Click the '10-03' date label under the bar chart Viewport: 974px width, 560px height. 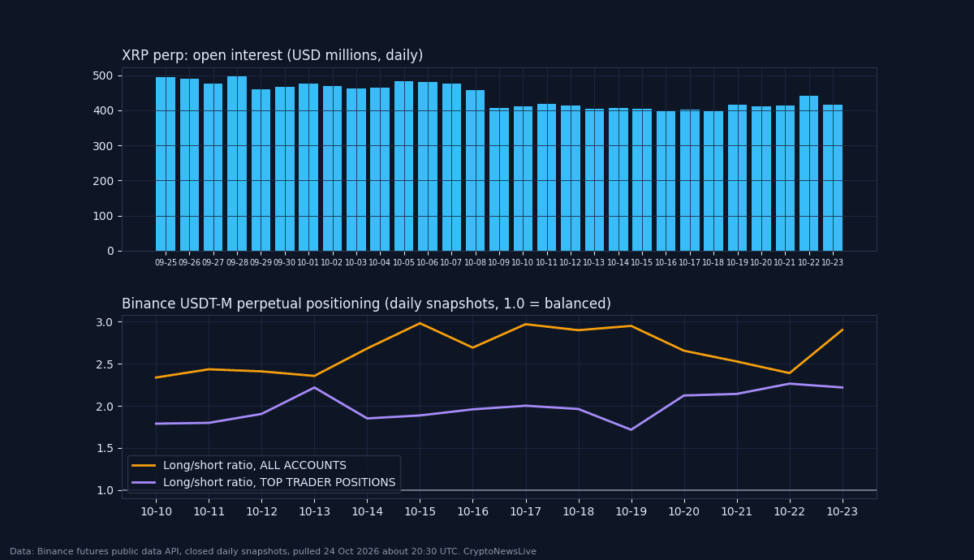pos(356,263)
